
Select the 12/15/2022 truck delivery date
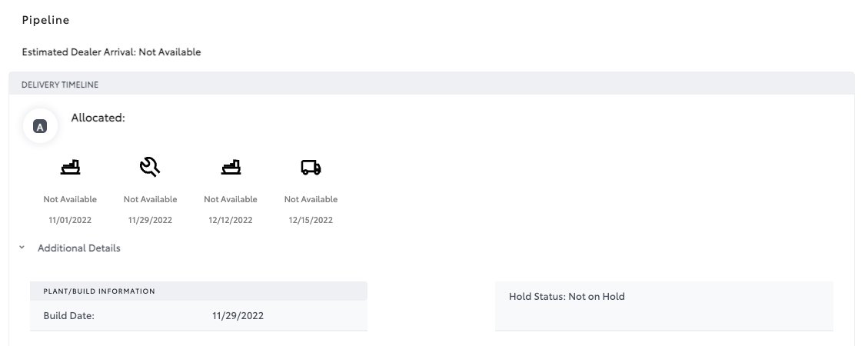point(311,220)
